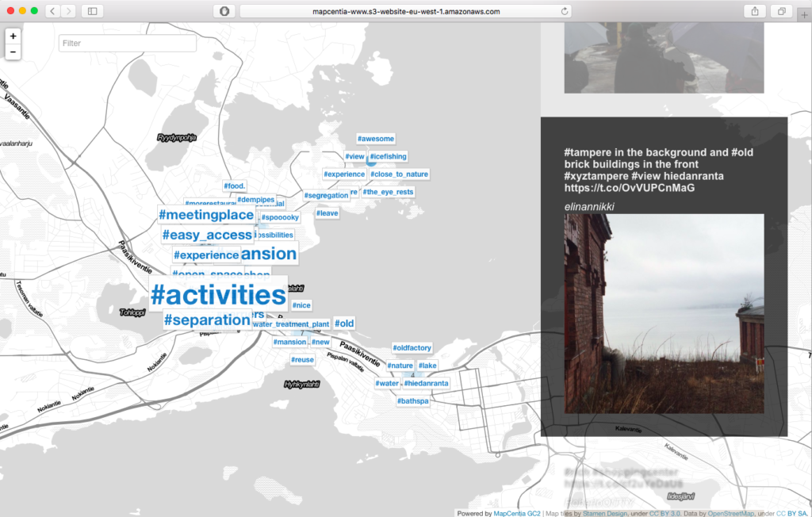
Task: Open the Safari share menu
Action: click(755, 11)
